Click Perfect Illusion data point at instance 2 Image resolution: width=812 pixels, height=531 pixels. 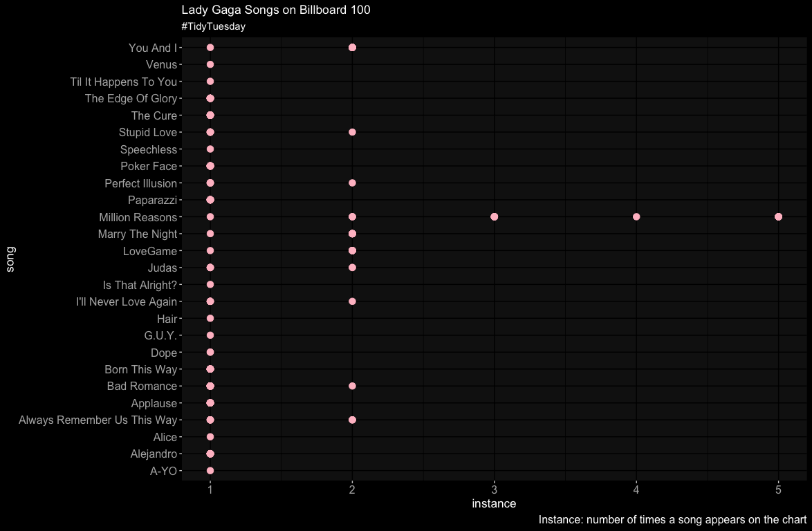[352, 183]
